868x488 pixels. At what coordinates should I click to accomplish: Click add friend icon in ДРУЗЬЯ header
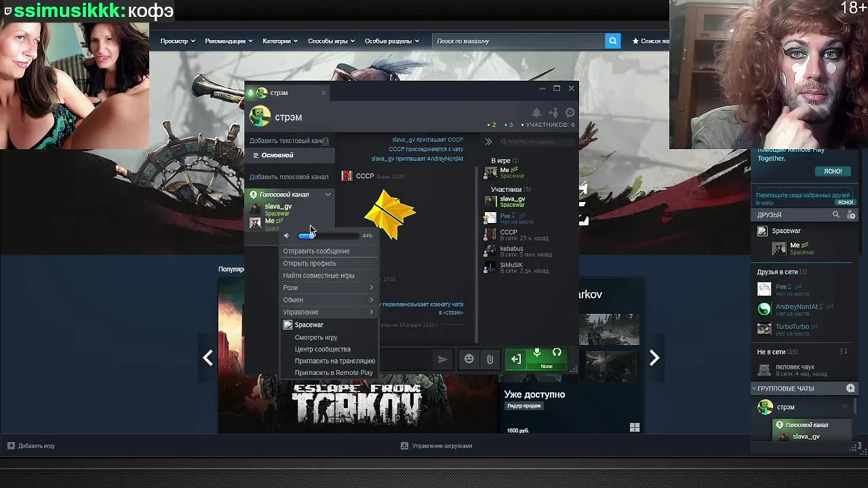(851, 215)
